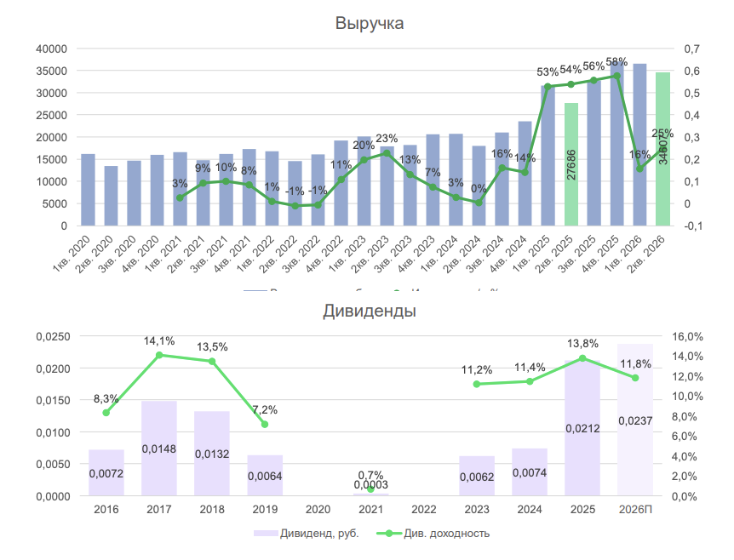Click the 13,8% dividend yield label
Screen dimensions: 734x560
[x=582, y=344]
